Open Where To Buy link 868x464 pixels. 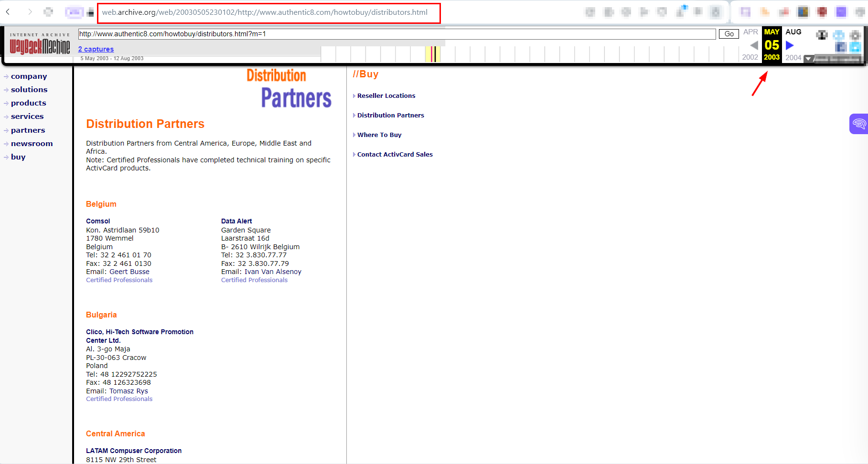pyautogui.click(x=379, y=135)
